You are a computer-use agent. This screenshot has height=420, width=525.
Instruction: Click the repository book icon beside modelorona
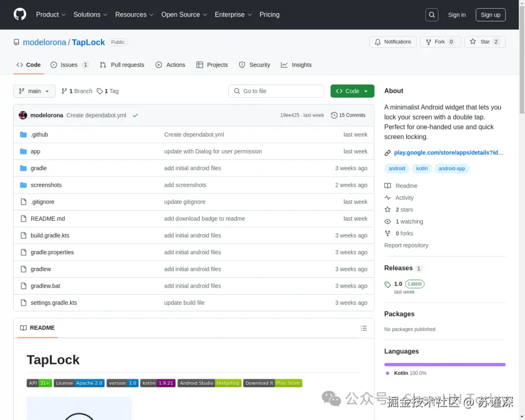[17, 42]
